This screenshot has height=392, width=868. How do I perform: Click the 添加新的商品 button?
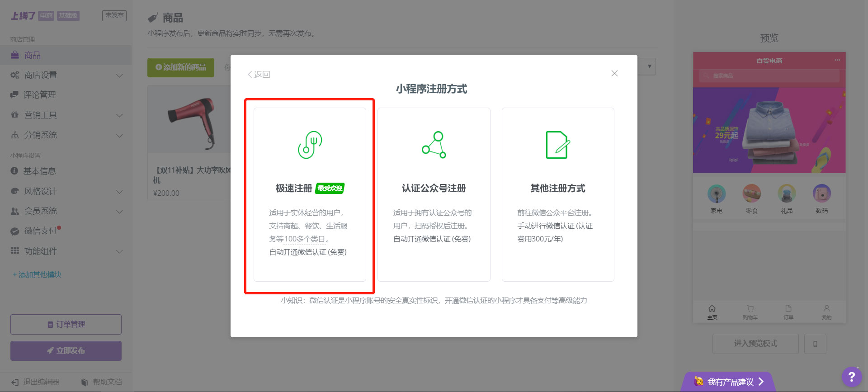[x=181, y=67]
